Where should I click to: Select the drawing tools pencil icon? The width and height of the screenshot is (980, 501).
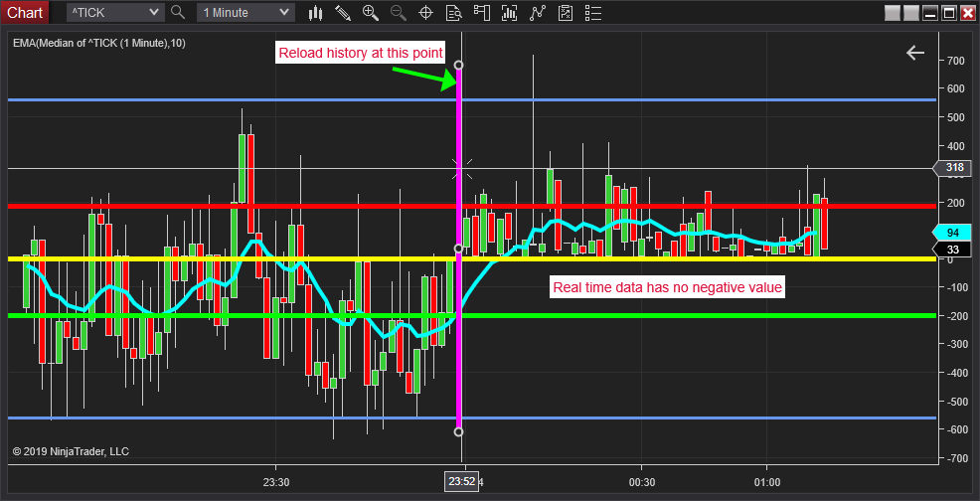pyautogui.click(x=343, y=12)
